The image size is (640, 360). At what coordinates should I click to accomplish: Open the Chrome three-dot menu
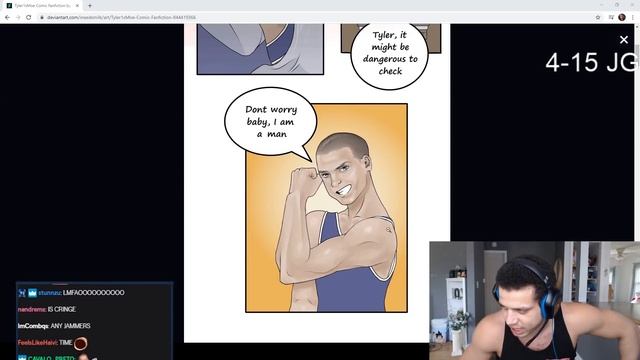(x=633, y=18)
